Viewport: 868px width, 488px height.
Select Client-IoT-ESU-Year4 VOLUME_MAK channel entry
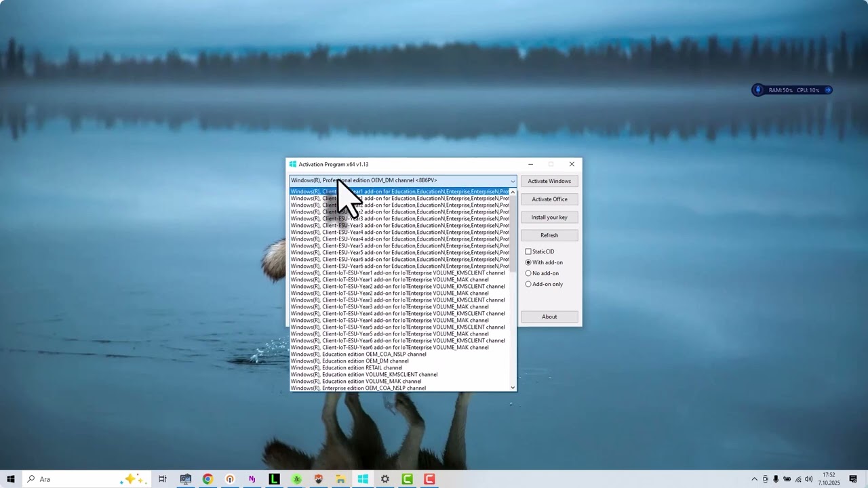coord(399,321)
